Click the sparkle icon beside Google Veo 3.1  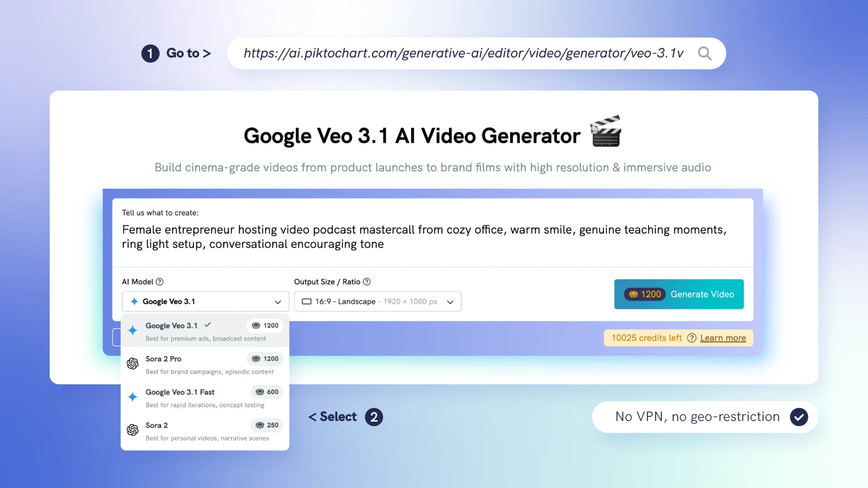(x=134, y=301)
